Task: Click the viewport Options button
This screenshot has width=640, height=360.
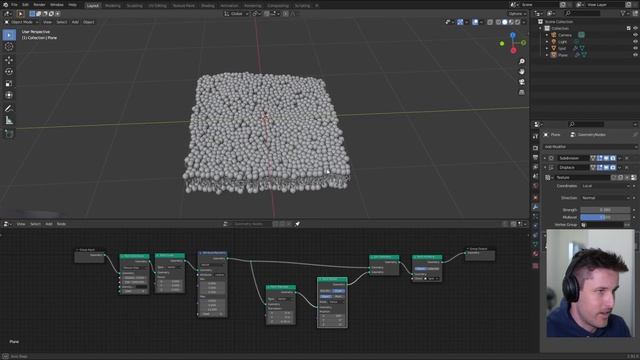Action: click(517, 14)
